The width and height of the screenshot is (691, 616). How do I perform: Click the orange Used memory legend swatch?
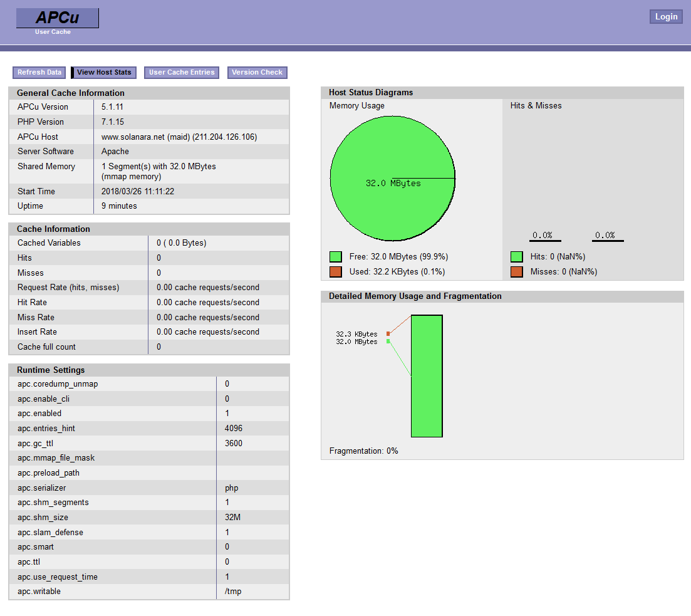336,272
